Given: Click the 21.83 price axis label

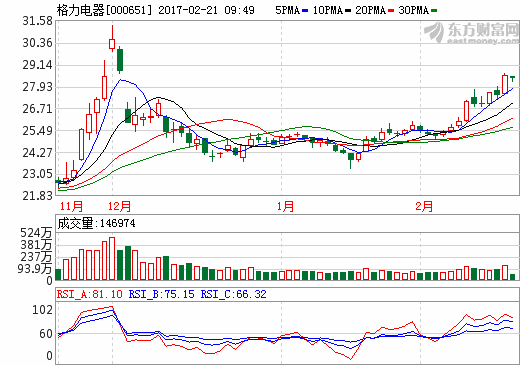Looking at the screenshot, I should pyautogui.click(x=37, y=196).
